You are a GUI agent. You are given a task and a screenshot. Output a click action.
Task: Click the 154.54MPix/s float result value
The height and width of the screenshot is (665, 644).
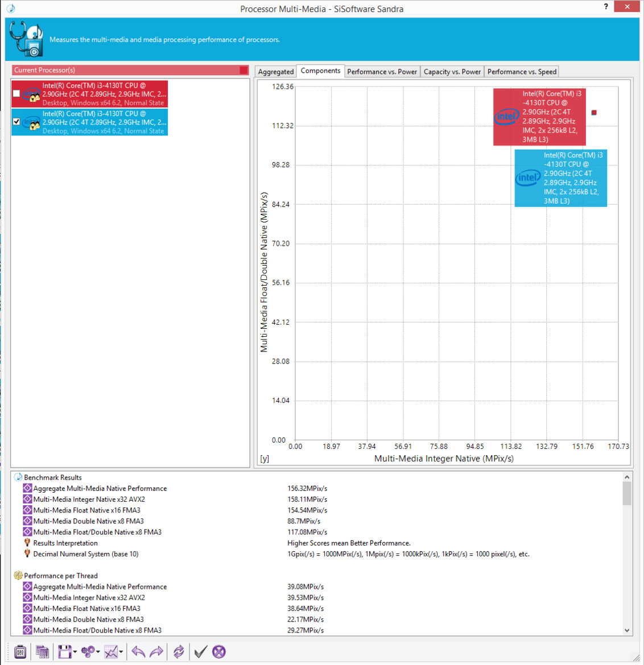click(307, 510)
